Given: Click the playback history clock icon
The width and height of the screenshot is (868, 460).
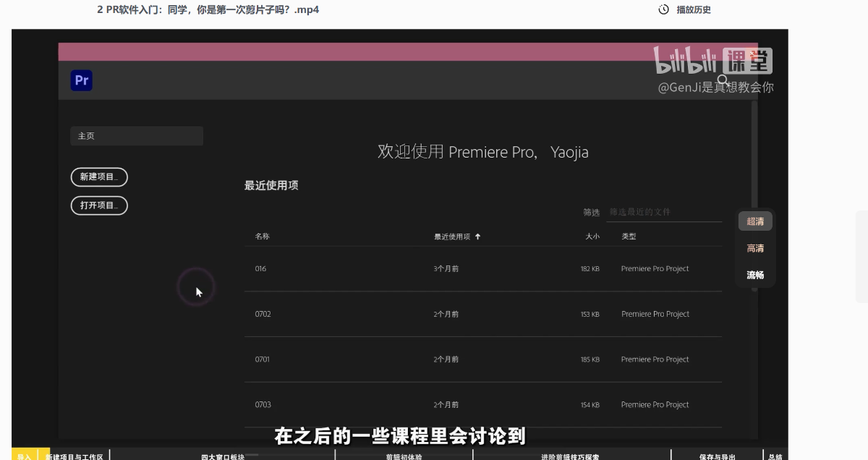Looking at the screenshot, I should 663,9.
